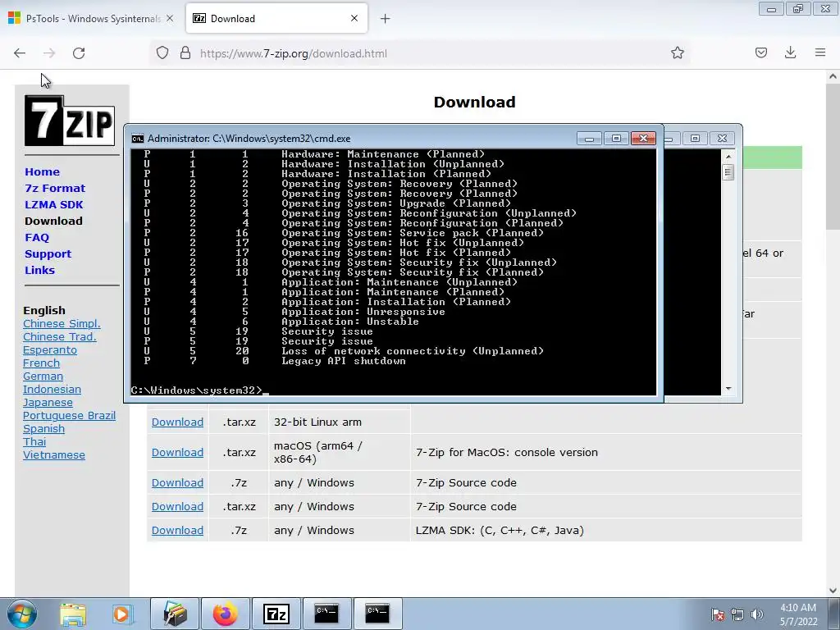Switch language to Thai
This screenshot has height=630, width=840.
click(x=34, y=441)
